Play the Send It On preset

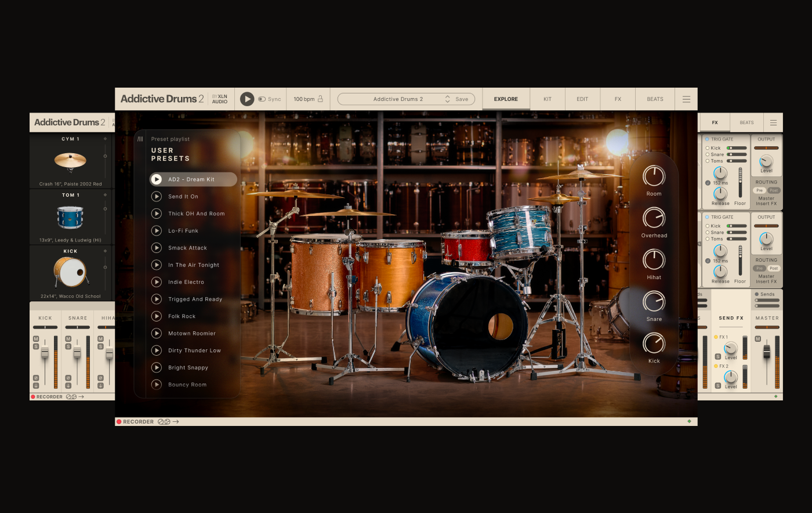point(157,197)
